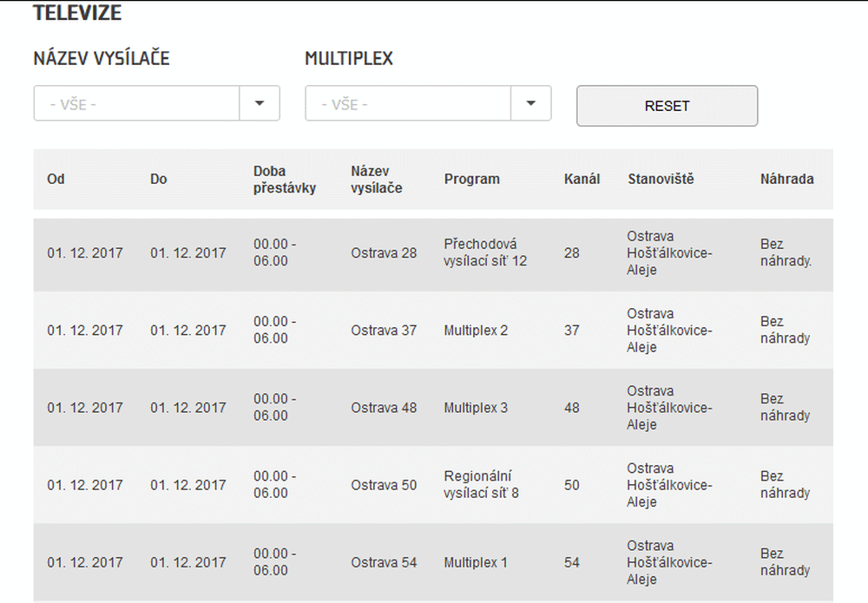This screenshot has width=868, height=603.
Task: Select the Ostrava 37 transmitter cell
Action: 384,331
